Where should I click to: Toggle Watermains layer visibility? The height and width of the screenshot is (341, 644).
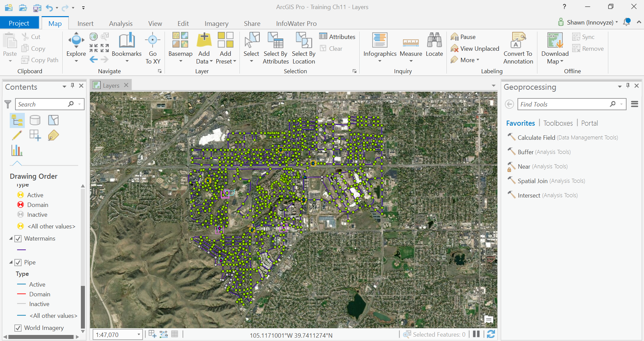click(x=18, y=239)
